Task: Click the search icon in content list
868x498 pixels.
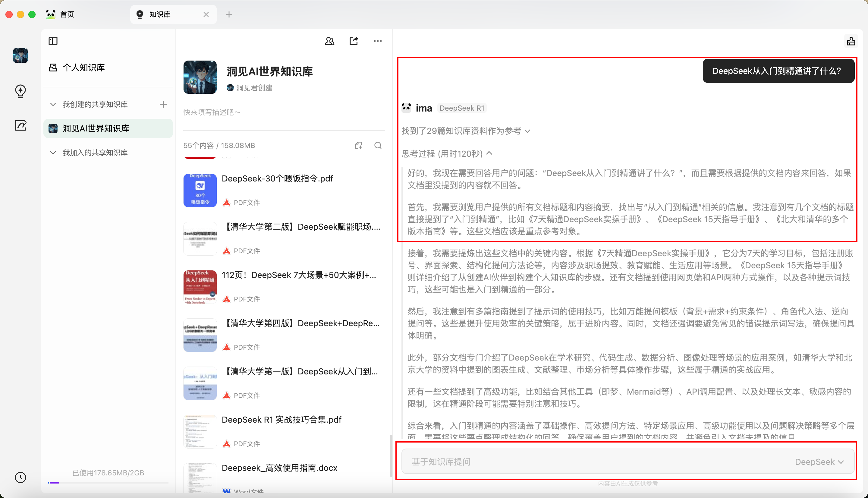Action: pos(378,145)
